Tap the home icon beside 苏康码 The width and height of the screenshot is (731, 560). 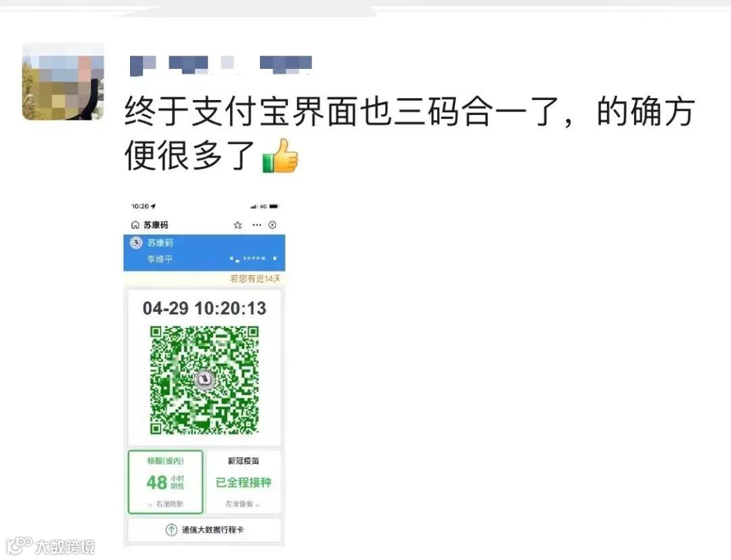(x=135, y=225)
